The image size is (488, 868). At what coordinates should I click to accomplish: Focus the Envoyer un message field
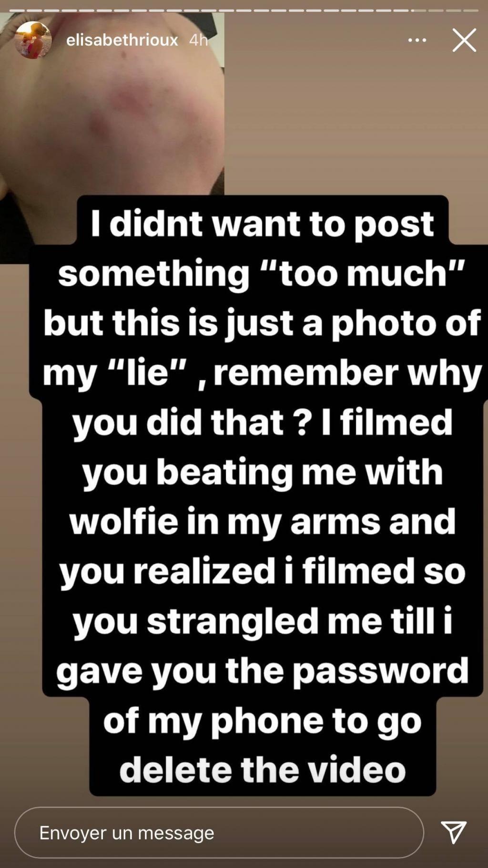(219, 833)
